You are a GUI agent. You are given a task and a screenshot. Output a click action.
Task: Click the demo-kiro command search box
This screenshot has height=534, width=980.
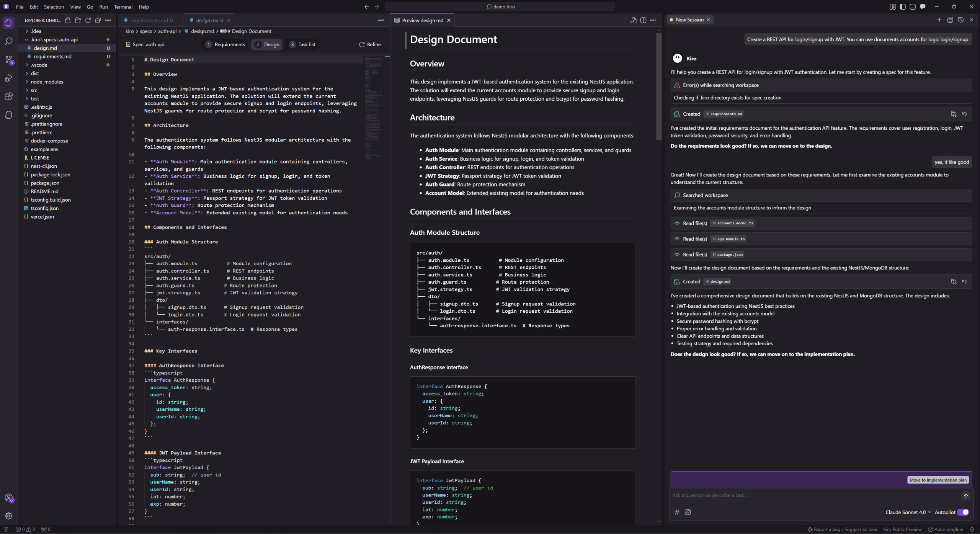[500, 7]
